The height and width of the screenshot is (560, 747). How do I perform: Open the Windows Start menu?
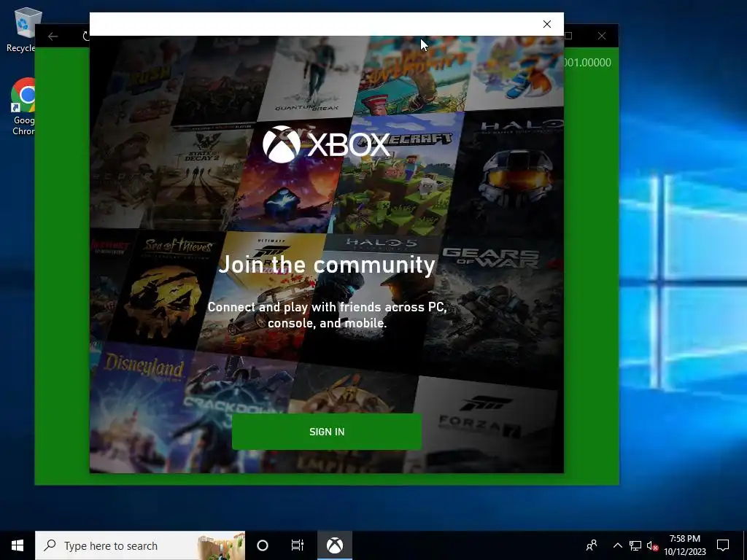[18, 545]
